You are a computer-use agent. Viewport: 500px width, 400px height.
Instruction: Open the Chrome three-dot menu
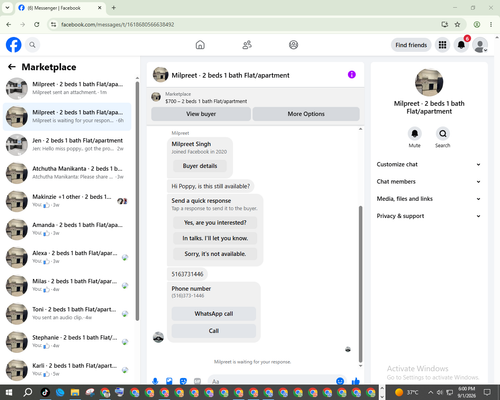(x=491, y=24)
